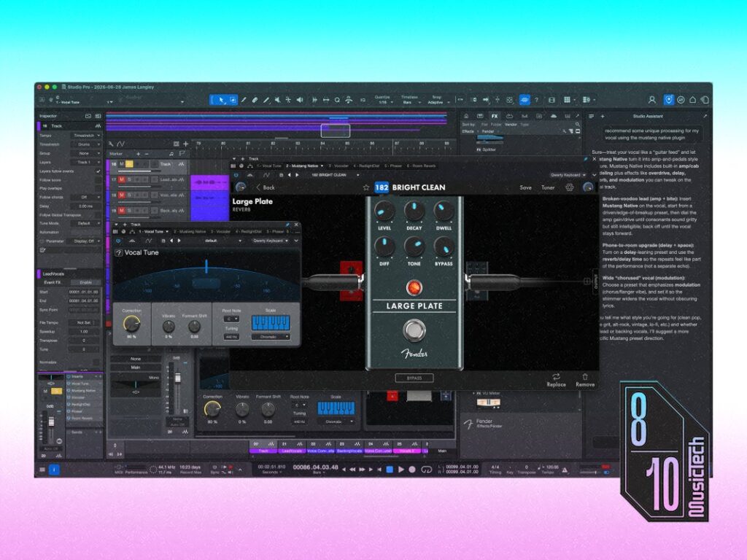Select the Listen speaker tool
The image size is (747, 560).
tap(300, 100)
